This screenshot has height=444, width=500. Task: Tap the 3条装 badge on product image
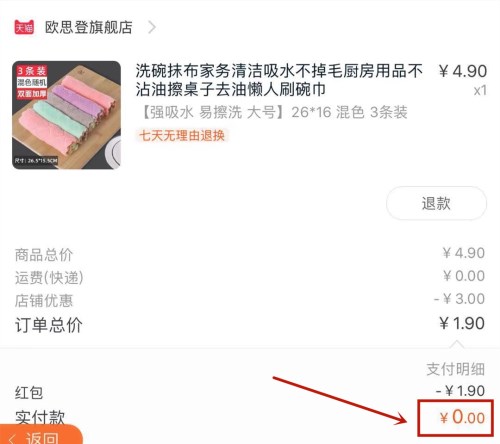(32, 71)
